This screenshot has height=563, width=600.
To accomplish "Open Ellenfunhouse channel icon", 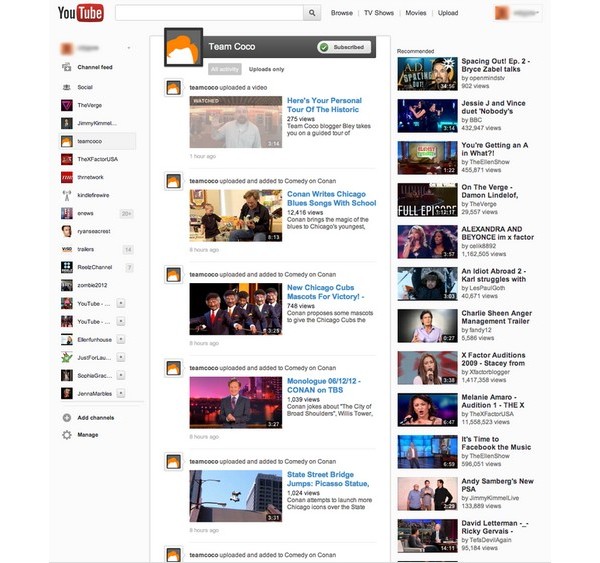I will [x=67, y=339].
